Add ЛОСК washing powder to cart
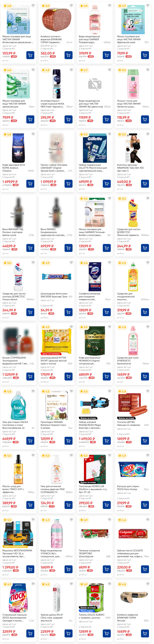This screenshot has height=644, width=154. [x=30, y=633]
